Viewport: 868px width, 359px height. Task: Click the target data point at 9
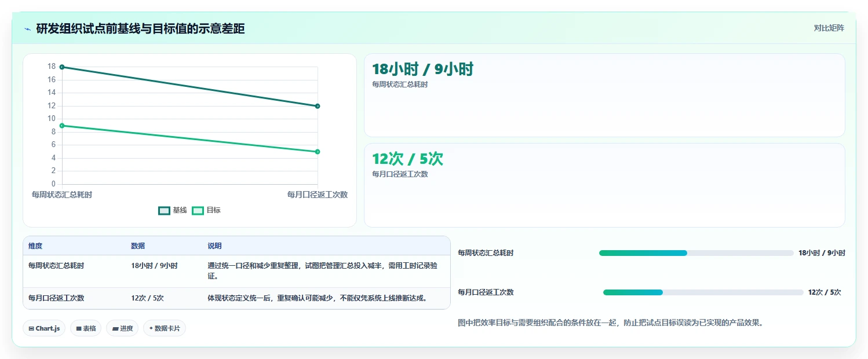pyautogui.click(x=62, y=126)
